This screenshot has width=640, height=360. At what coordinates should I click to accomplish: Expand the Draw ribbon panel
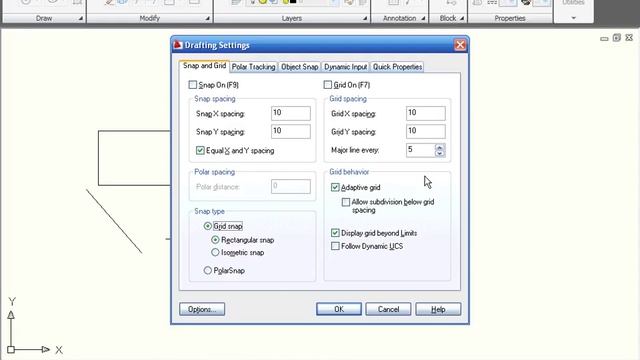[x=81, y=18]
